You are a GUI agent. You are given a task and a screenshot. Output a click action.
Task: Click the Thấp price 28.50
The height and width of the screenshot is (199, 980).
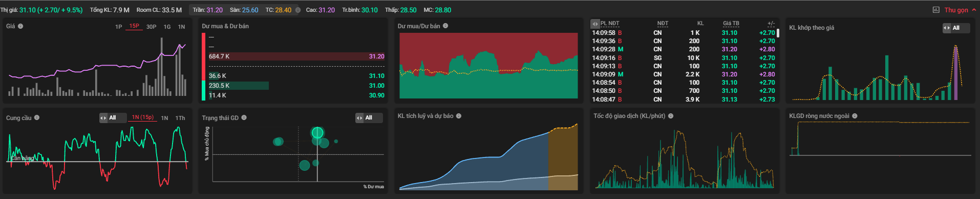tap(409, 10)
